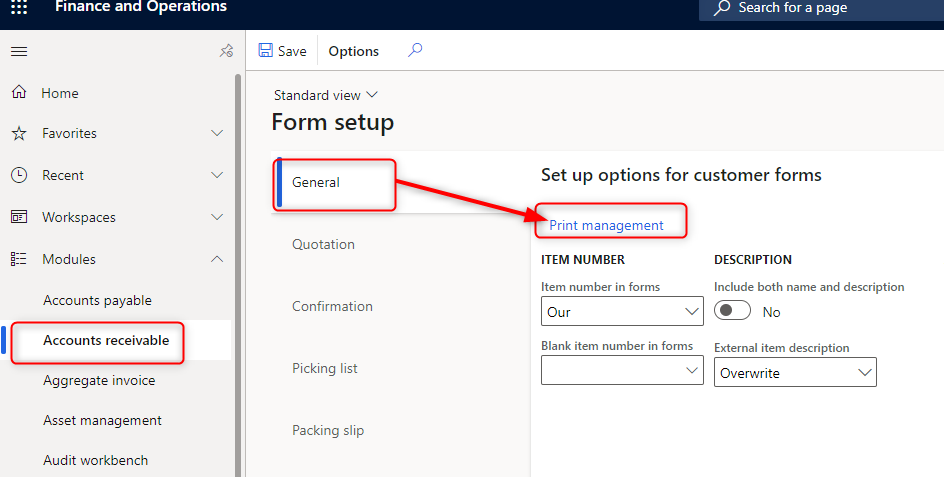Toggle Include both name and description switch
This screenshot has width=944, height=477.
(x=732, y=312)
